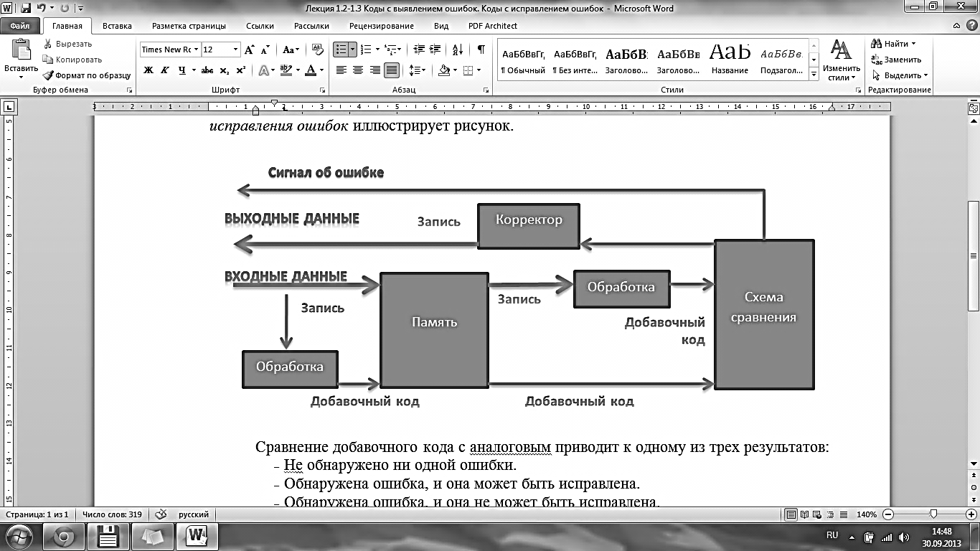Click the floppy disk app on taskbar
Viewport: 980px width, 551px height.
pyautogui.click(x=108, y=536)
